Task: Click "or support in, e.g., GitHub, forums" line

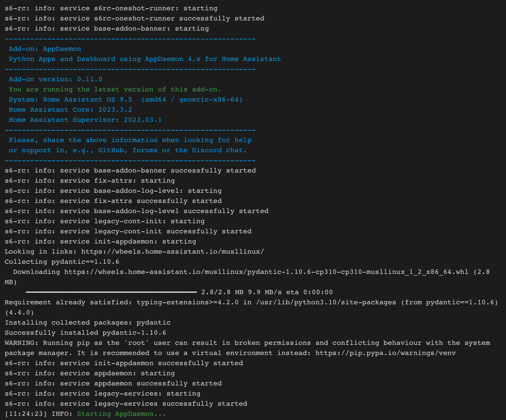Action: pyautogui.click(x=128, y=150)
